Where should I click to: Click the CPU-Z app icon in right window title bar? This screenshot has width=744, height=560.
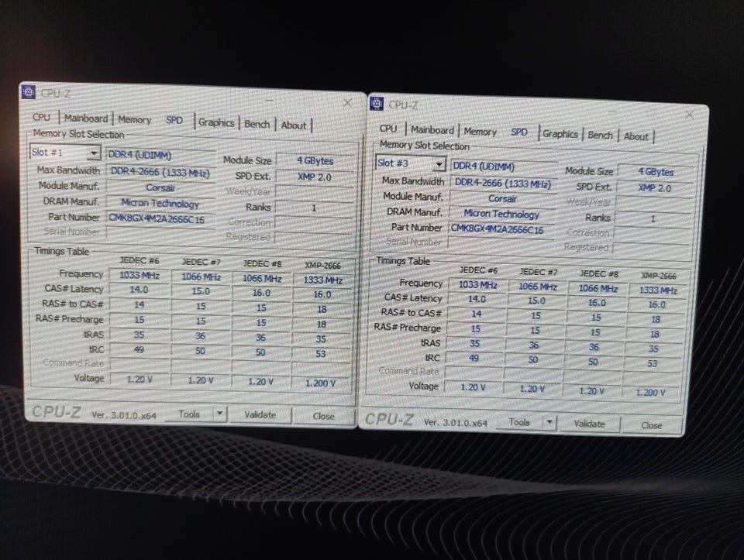point(377,103)
